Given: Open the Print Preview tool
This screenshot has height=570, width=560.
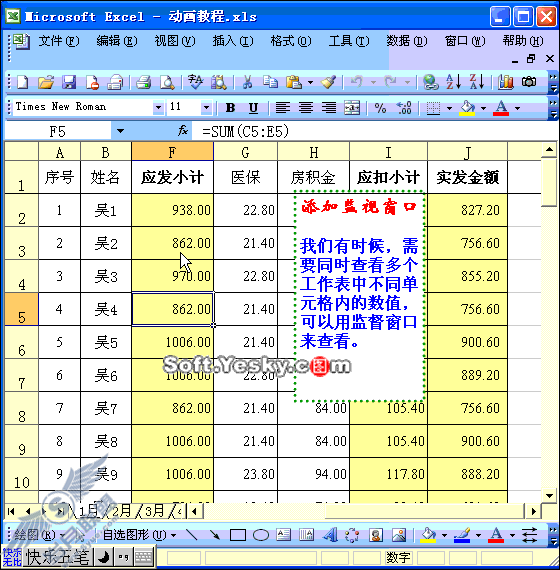Looking at the screenshot, I should click(x=167, y=82).
